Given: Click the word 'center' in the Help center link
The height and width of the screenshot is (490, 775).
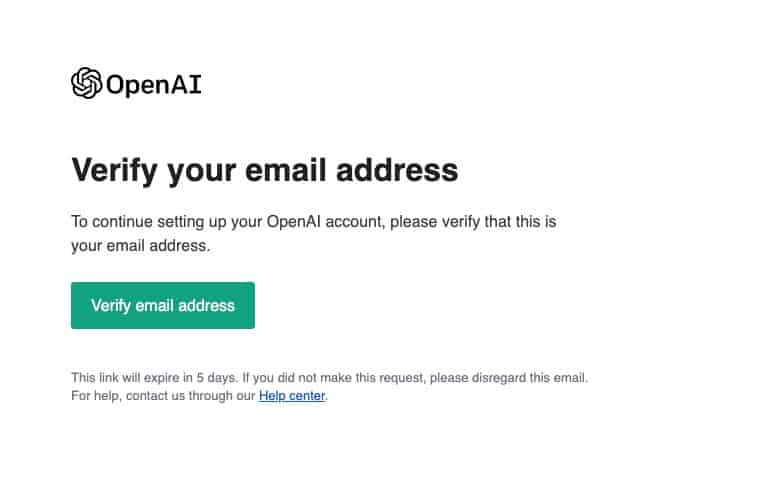Looking at the screenshot, I should (x=308, y=396).
